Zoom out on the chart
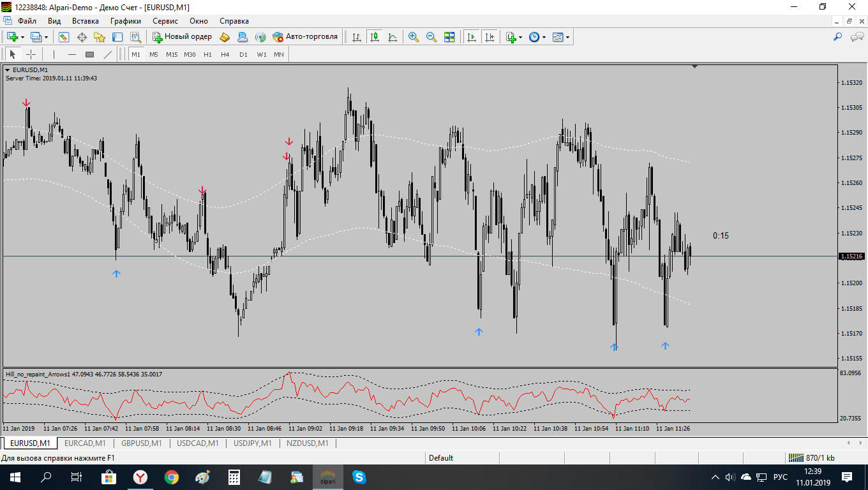The width and height of the screenshot is (868, 490). pos(431,37)
